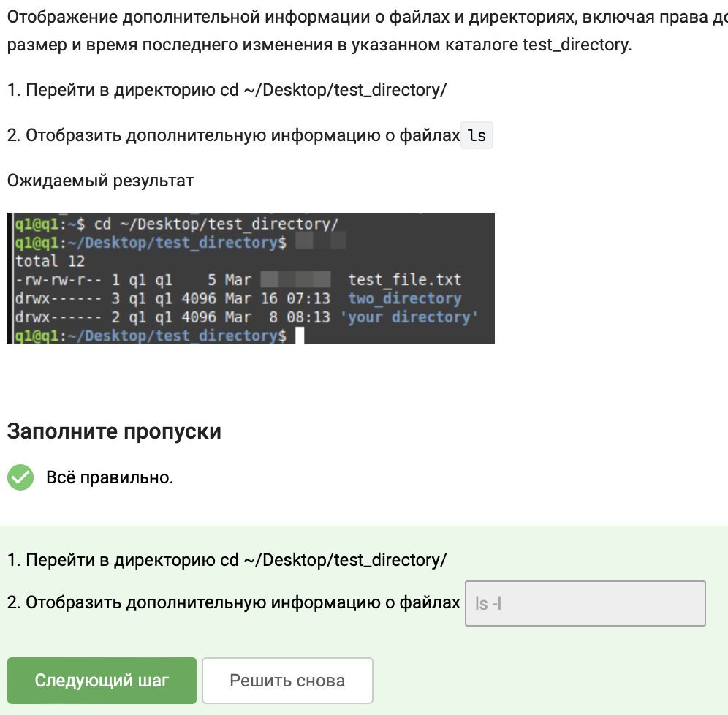Select 'your directory' in the terminal output
Image resolution: width=728 pixels, height=715 pixels.
[x=409, y=317]
